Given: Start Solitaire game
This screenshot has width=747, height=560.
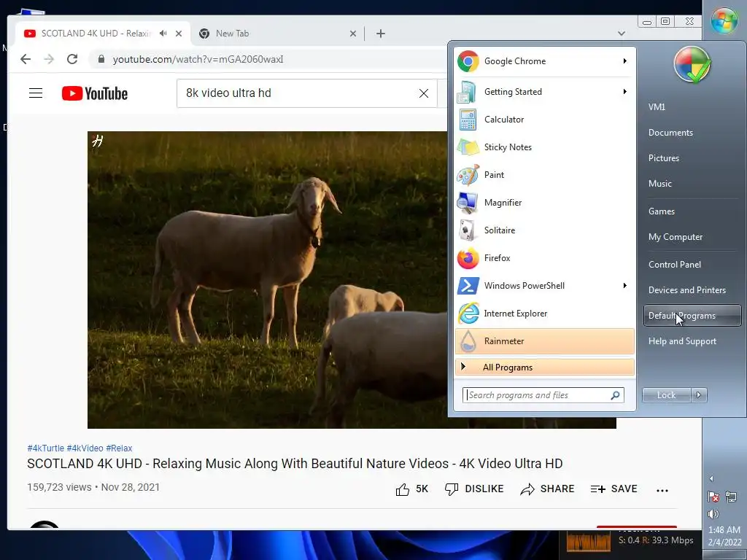Looking at the screenshot, I should pos(544,230).
